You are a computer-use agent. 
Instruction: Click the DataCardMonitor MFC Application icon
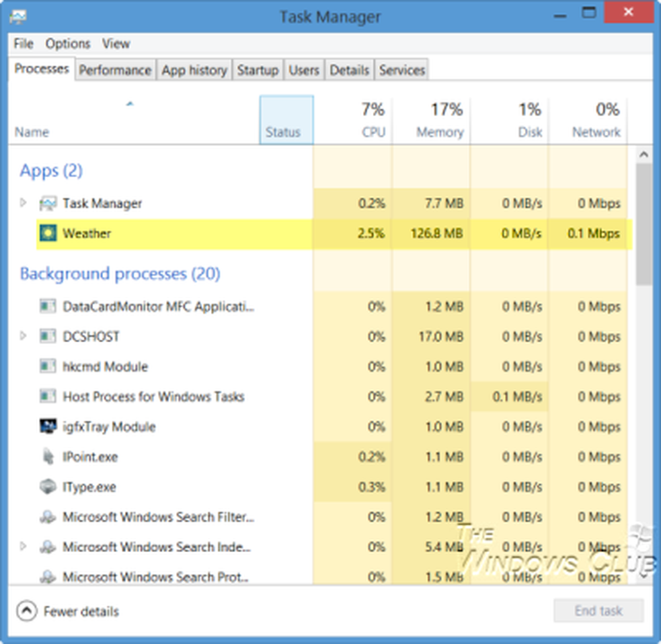(x=48, y=306)
